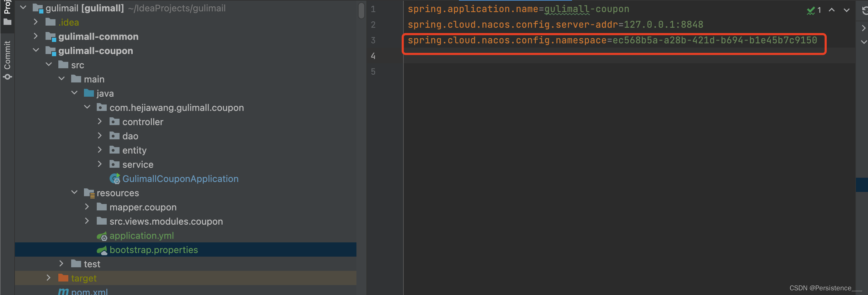Expand the .idea folder
This screenshot has width=868, height=295.
click(36, 22)
